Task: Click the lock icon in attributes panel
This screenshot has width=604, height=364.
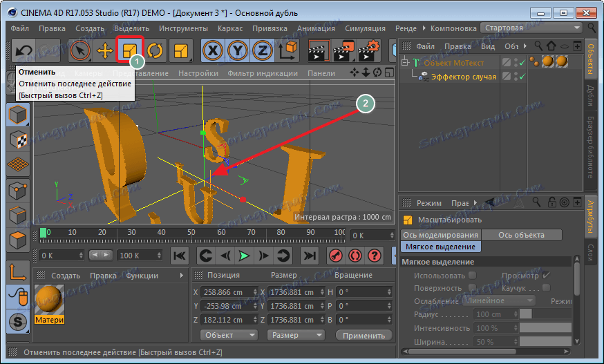Action: [x=550, y=203]
